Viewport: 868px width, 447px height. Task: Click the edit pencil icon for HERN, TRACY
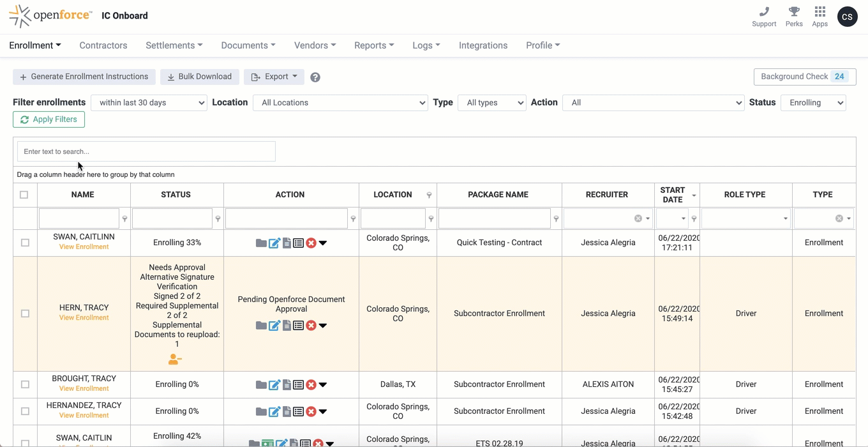pyautogui.click(x=274, y=325)
